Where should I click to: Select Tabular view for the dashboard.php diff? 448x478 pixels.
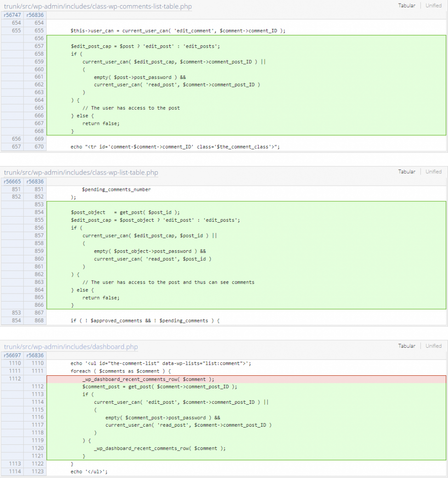click(x=407, y=346)
